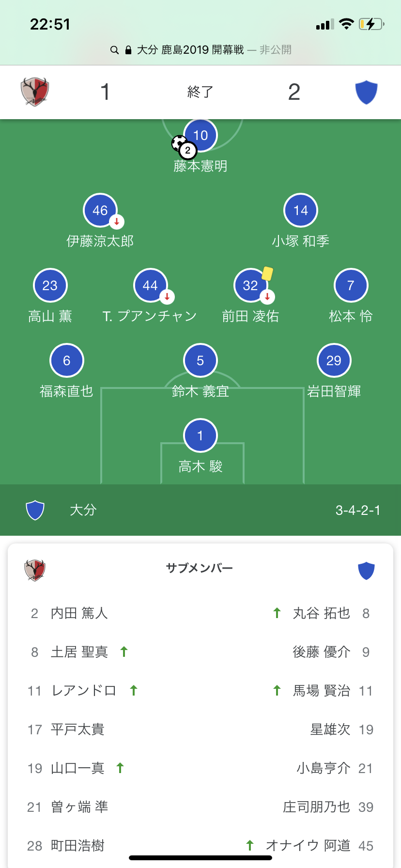Tap green arrow next to レアンドロ
Image resolution: width=401 pixels, height=868 pixels.
[134, 691]
